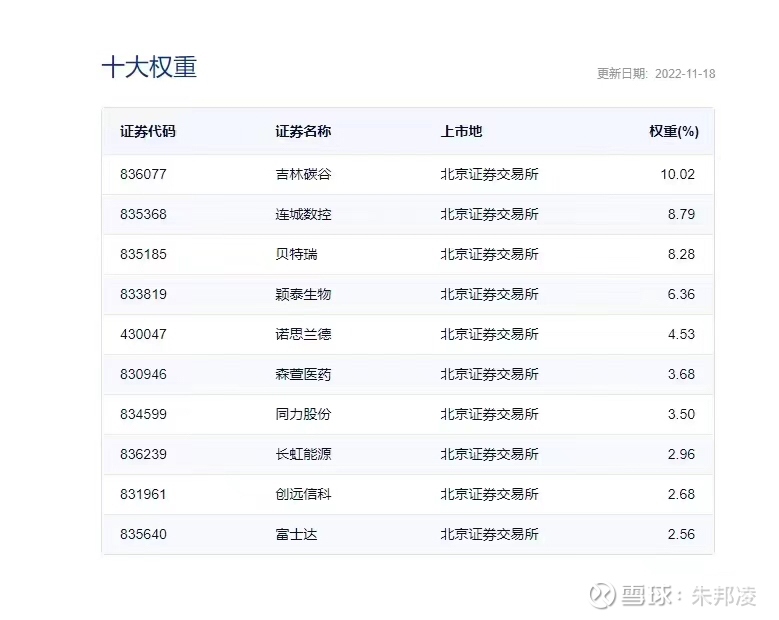Open stock code 836077
This screenshot has height=620, width=779.
[x=143, y=174]
